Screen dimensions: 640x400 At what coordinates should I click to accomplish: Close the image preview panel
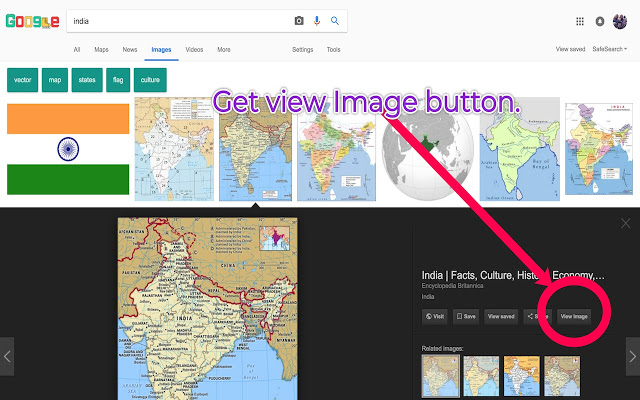625,223
